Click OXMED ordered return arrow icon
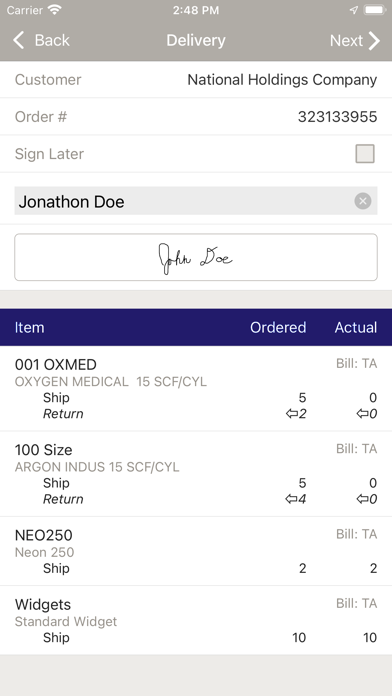This screenshot has width=392, height=696. (x=292, y=414)
